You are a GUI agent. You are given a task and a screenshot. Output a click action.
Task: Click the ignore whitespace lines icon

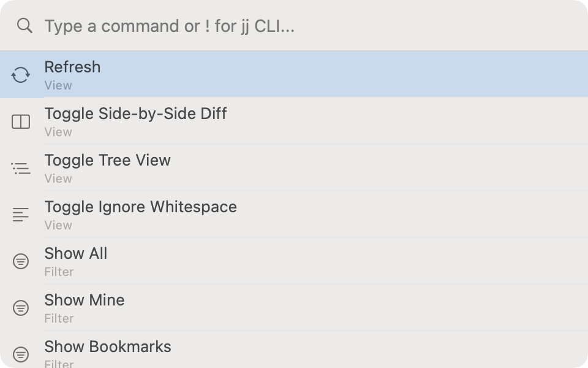tap(21, 215)
